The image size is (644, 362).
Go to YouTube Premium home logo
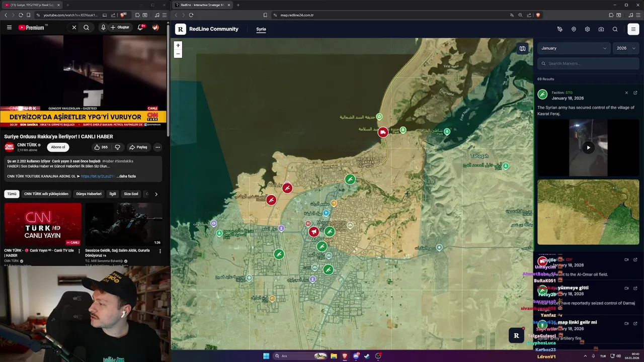click(x=32, y=27)
